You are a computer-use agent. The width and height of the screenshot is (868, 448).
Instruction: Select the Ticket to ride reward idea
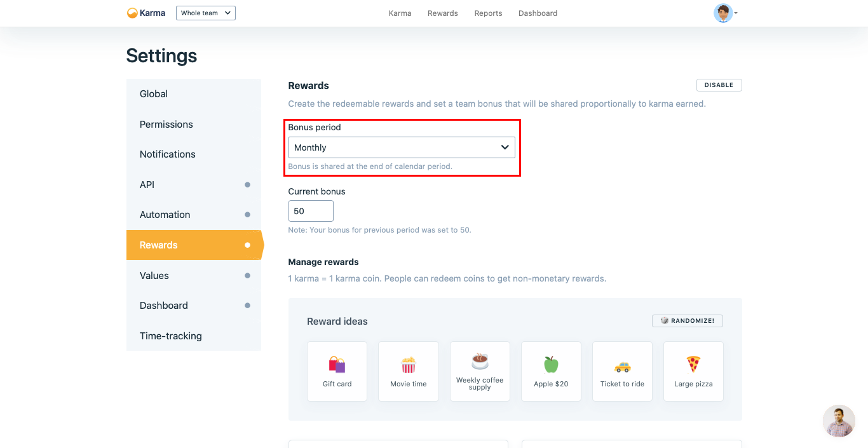click(x=622, y=371)
